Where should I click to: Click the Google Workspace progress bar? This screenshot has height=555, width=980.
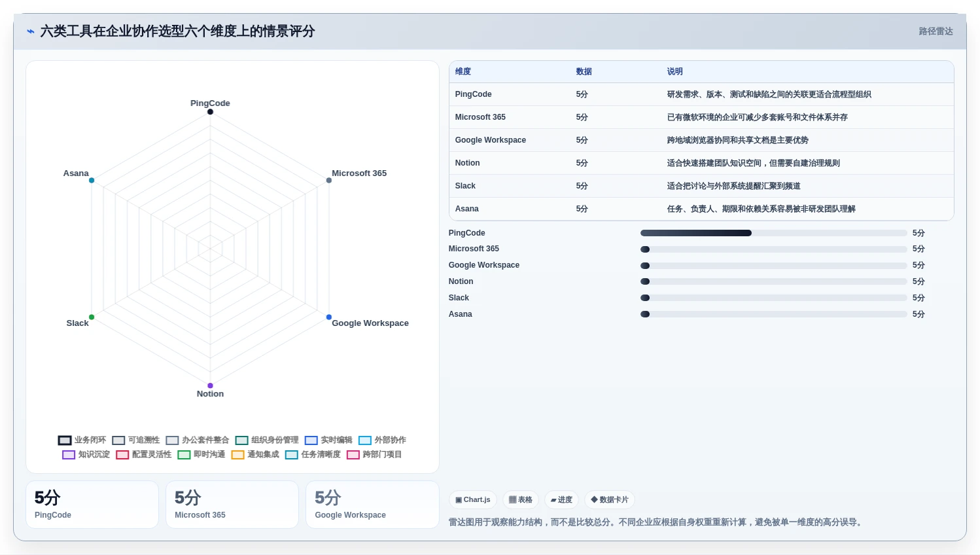coord(774,266)
